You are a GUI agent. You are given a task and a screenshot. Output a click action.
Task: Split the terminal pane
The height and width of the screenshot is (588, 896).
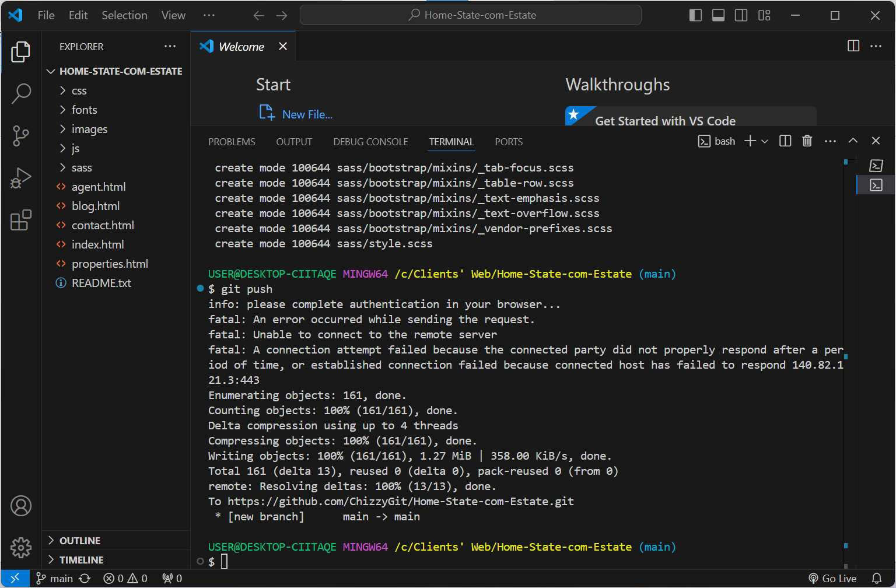(785, 141)
